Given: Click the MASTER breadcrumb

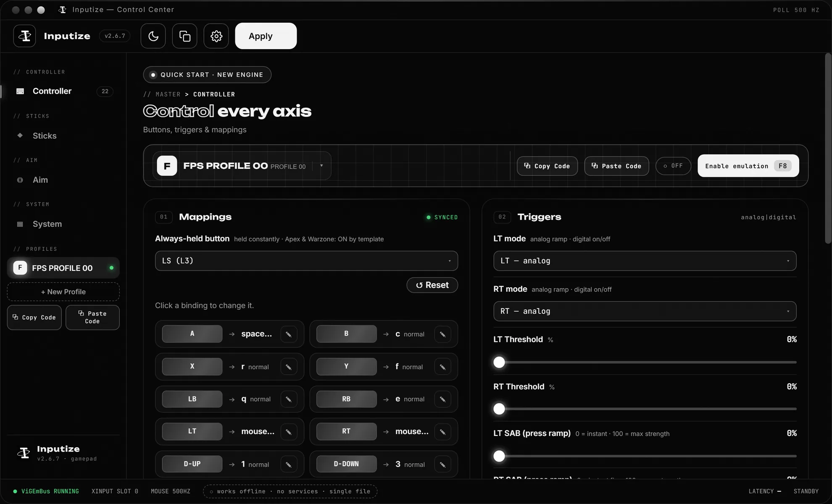Looking at the screenshot, I should (168, 94).
